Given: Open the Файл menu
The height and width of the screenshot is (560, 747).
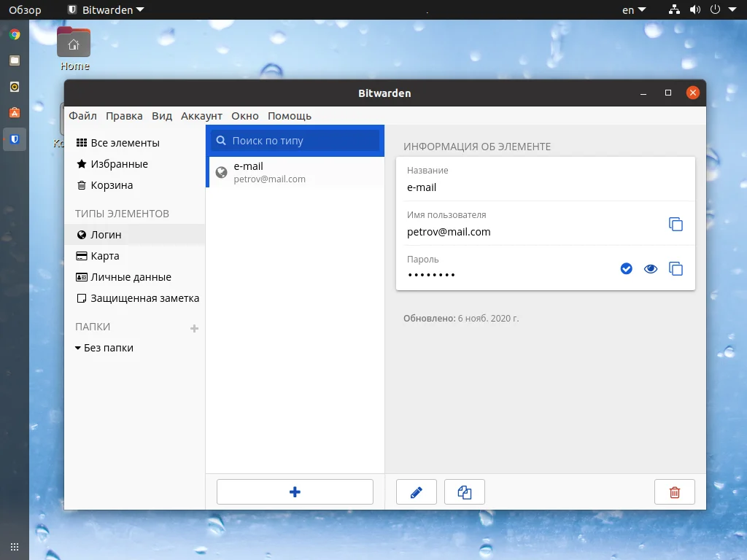Looking at the screenshot, I should click(82, 116).
